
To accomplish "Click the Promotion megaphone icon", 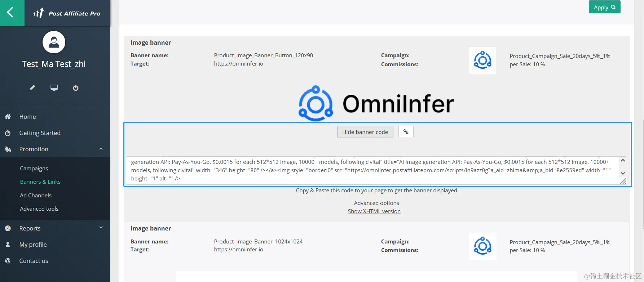I will 8,149.
